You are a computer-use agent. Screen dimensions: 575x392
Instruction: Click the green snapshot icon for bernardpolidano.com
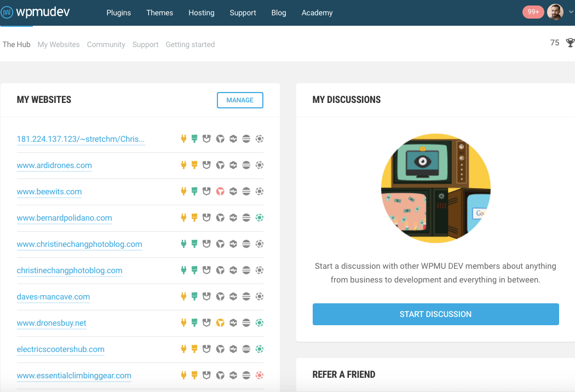260,217
